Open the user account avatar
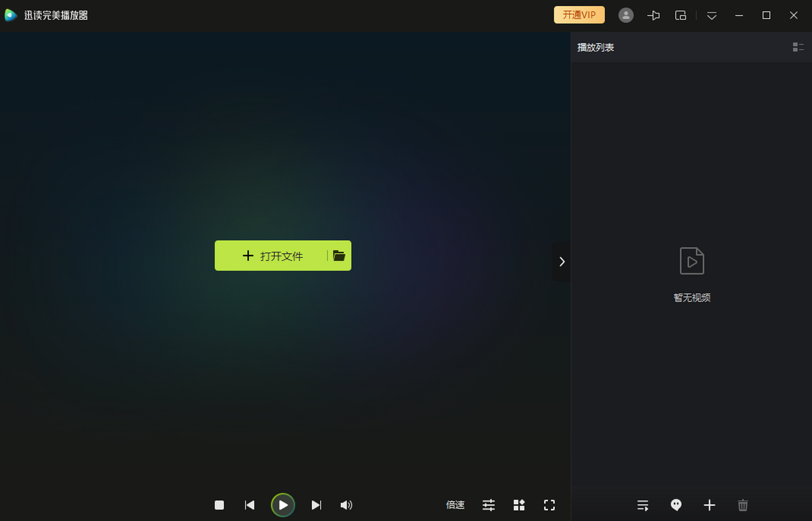Image resolution: width=812 pixels, height=521 pixels. tap(626, 15)
